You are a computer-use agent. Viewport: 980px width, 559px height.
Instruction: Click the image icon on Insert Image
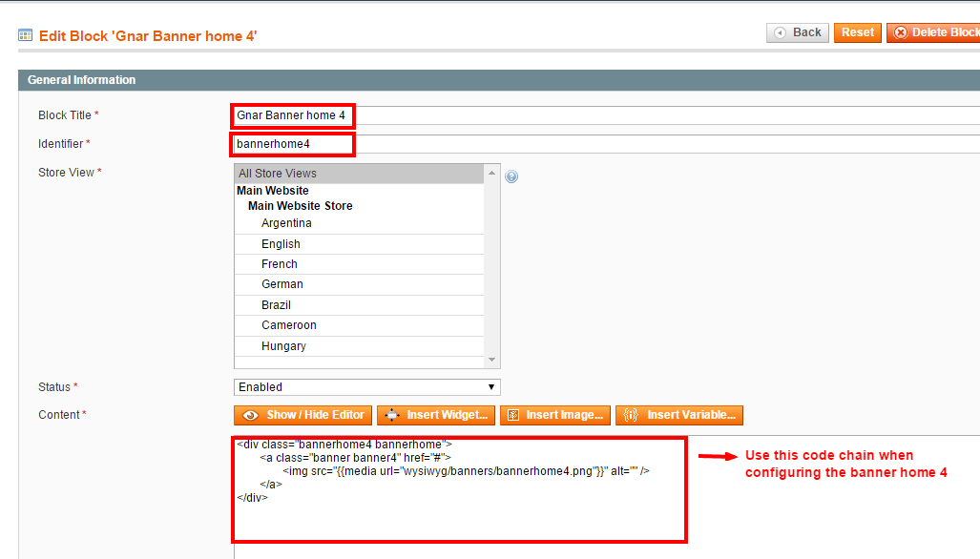[x=513, y=415]
